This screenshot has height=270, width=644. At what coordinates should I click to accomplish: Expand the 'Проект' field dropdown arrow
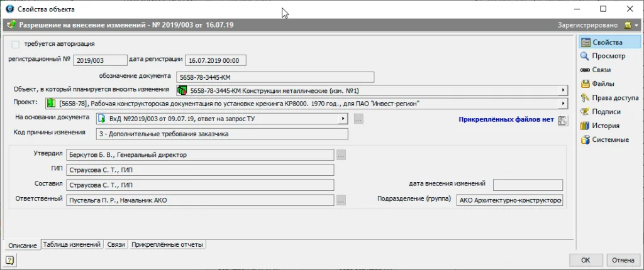[563, 103]
